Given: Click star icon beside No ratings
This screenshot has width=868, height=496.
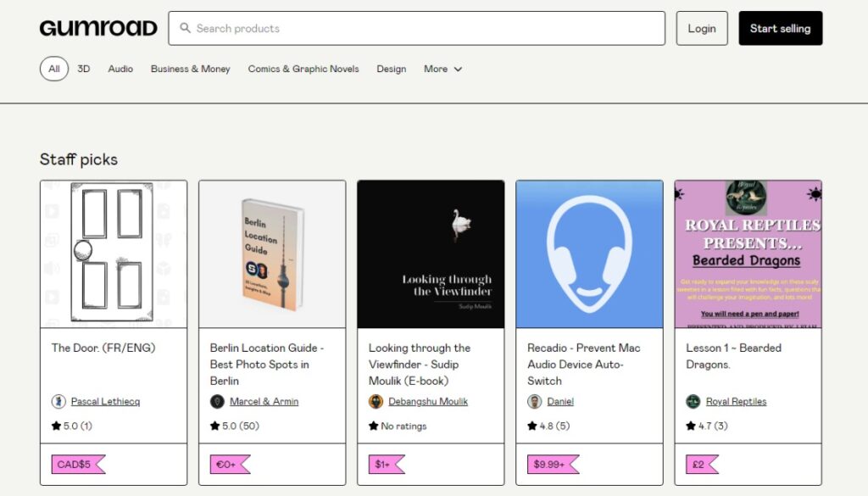Looking at the screenshot, I should pyautogui.click(x=374, y=426).
